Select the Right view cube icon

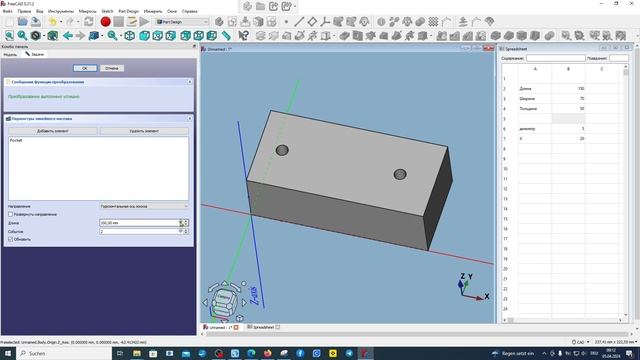(171, 36)
